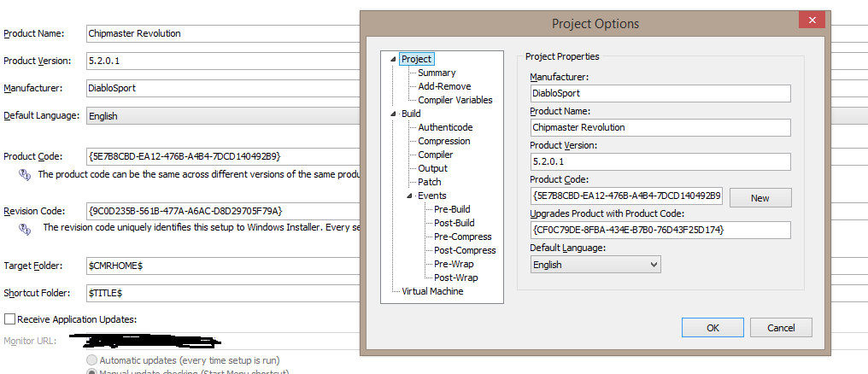Open Pre-Build event
Screen dimensions: 868x374
452,209
